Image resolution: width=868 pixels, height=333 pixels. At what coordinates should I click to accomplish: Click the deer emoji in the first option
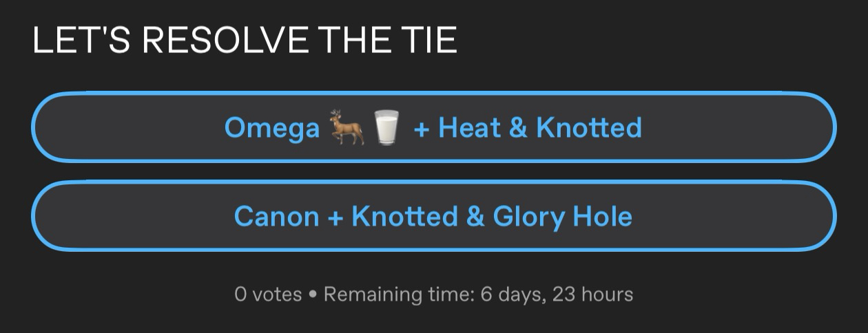point(347,128)
